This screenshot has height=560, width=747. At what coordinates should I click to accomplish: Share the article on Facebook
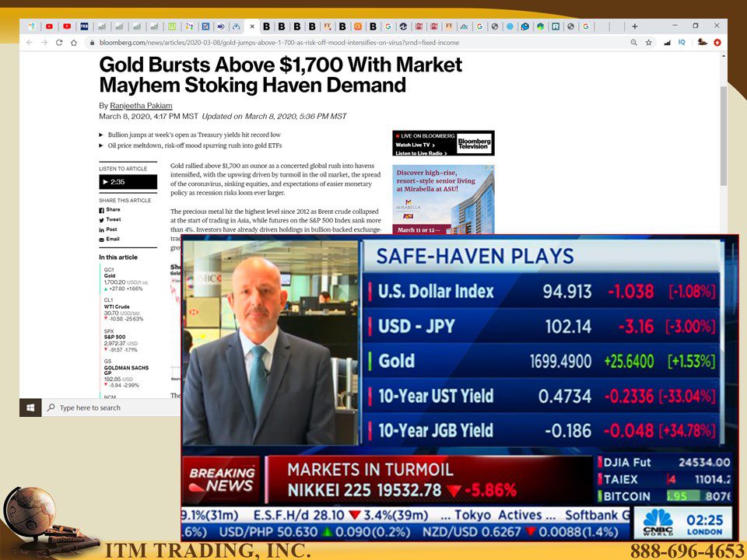(110, 209)
